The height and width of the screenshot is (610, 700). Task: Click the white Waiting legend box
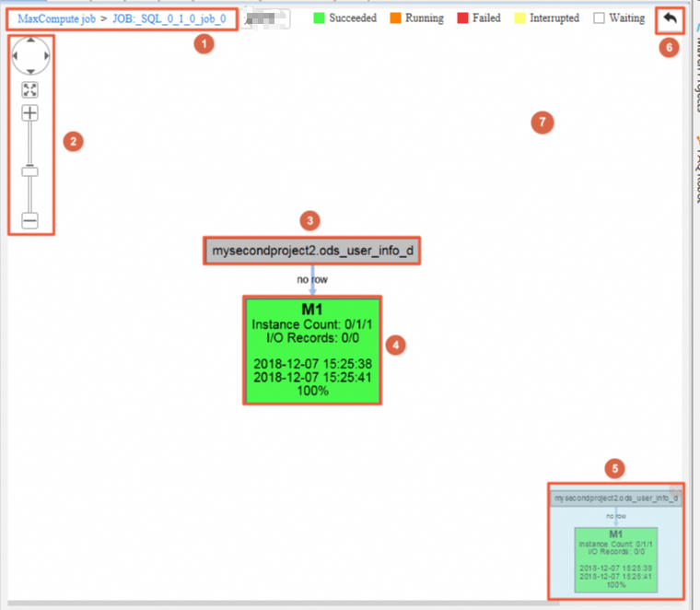pyautogui.click(x=599, y=18)
